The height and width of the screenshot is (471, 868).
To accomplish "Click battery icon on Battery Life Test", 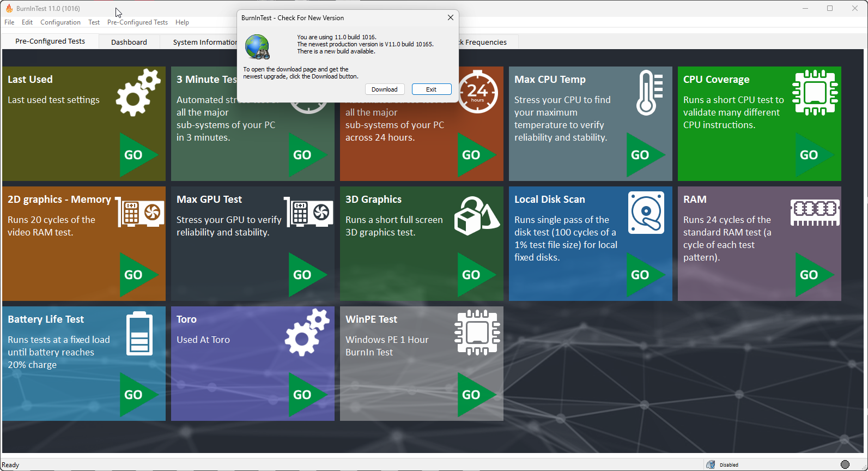I will click(139, 333).
